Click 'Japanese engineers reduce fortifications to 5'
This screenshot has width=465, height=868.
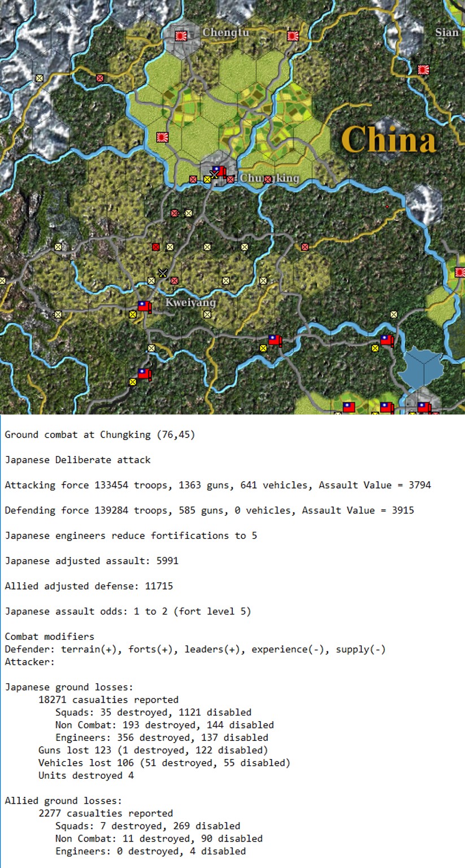[x=131, y=535]
